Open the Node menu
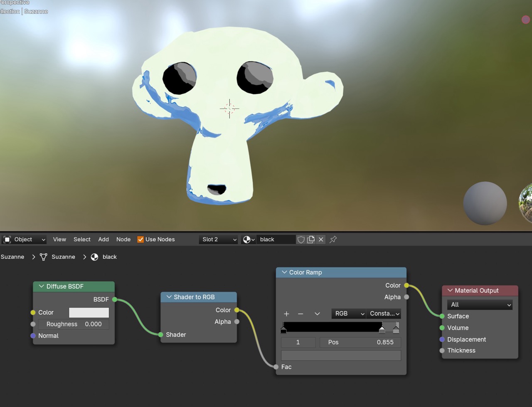 [x=123, y=239]
